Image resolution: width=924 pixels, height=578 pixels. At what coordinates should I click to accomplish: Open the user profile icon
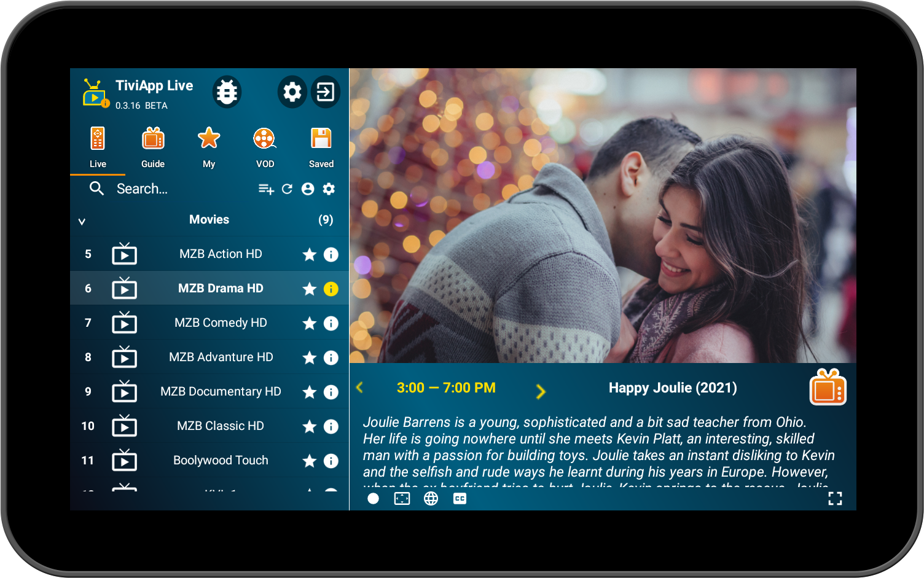click(308, 189)
